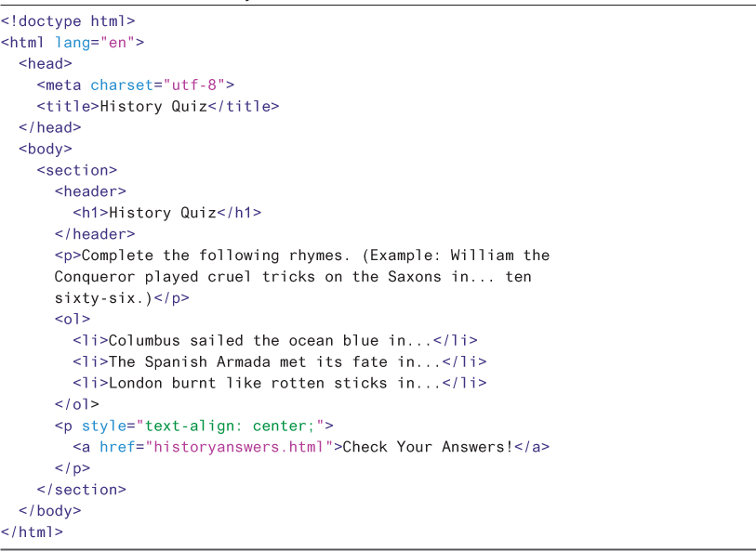The height and width of the screenshot is (551, 756).
Task: Click the opening body tag
Action: click(45, 149)
